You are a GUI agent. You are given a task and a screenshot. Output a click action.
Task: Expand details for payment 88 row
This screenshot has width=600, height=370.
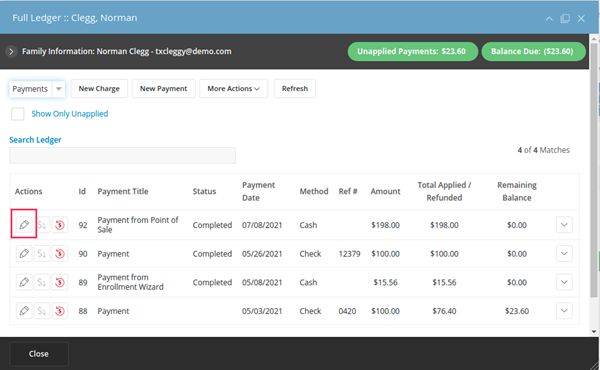click(x=564, y=311)
